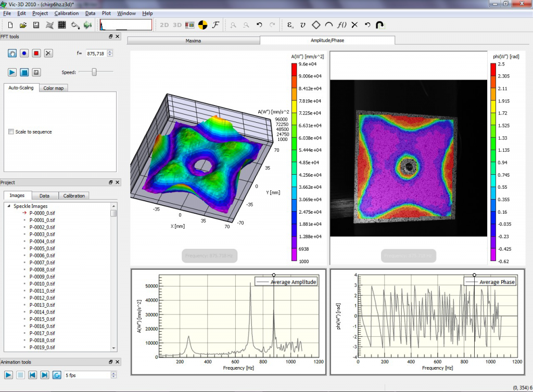Screen dimensions: 533x392
Task: Adjust the Speed slider handle
Action: click(x=94, y=72)
